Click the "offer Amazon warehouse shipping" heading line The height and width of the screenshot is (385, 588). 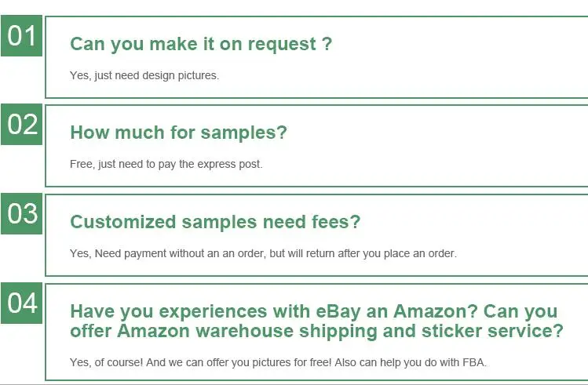point(316,331)
